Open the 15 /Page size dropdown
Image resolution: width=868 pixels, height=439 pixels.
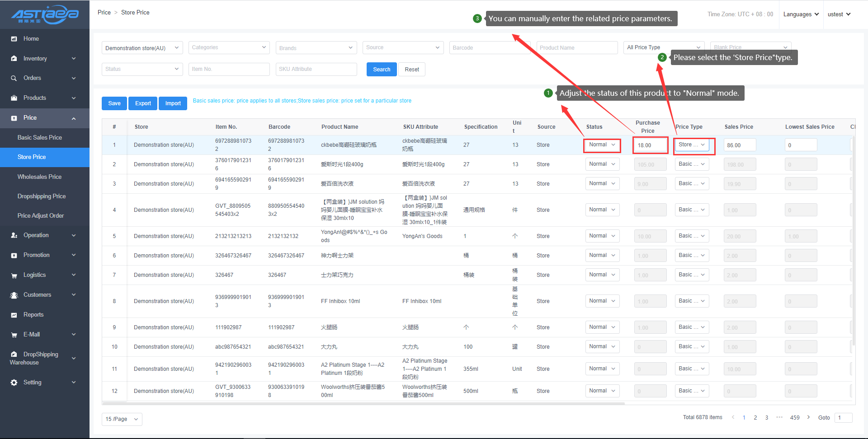122,419
